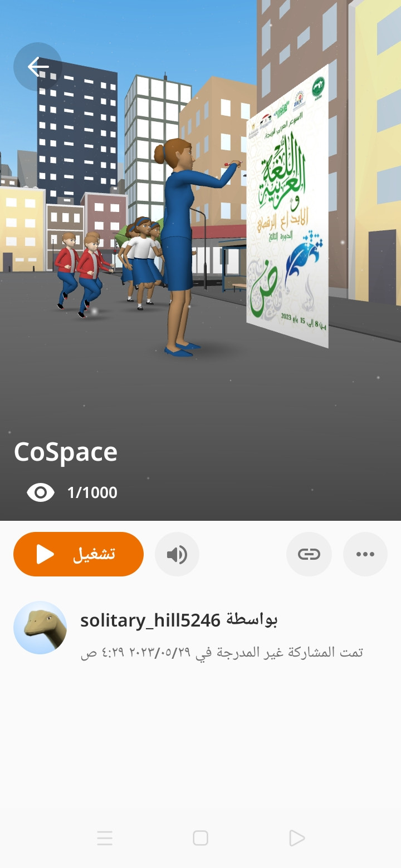Open the dinosaur profile avatar
This screenshot has height=868, width=401.
pyautogui.click(x=40, y=628)
